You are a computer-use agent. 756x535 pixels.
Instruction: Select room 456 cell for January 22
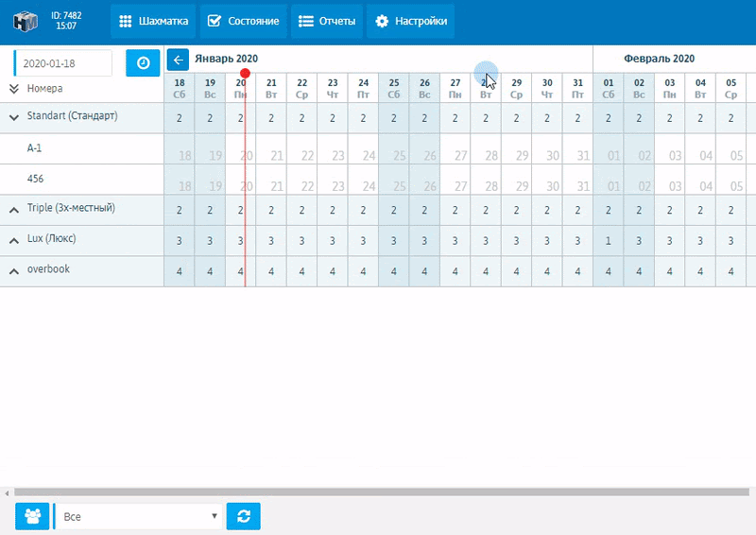coord(301,180)
